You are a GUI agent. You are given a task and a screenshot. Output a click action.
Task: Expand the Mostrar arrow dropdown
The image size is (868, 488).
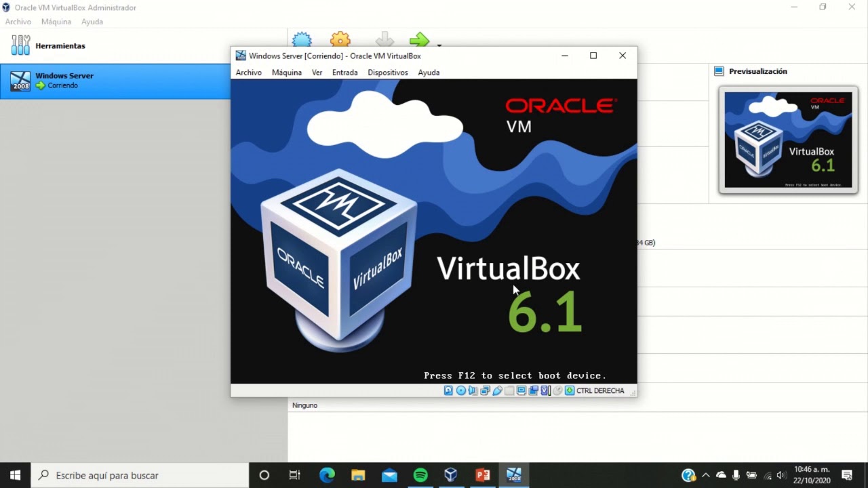coord(439,45)
